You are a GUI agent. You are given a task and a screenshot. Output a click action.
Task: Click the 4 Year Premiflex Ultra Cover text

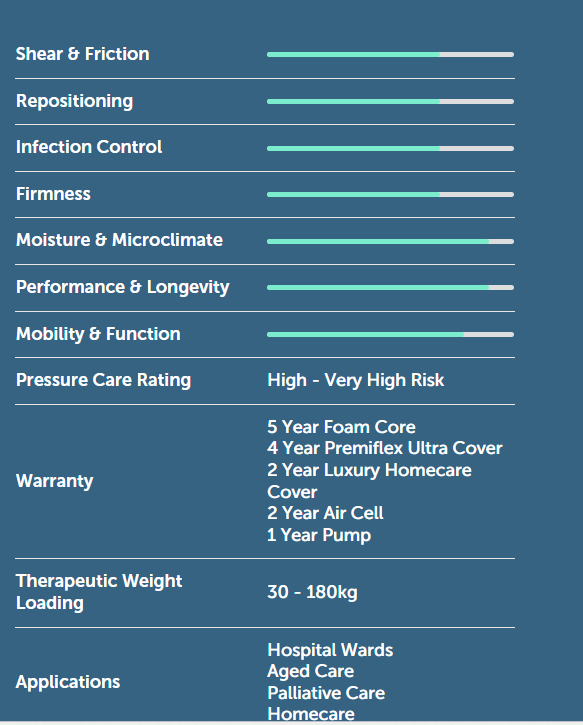pyautogui.click(x=385, y=448)
